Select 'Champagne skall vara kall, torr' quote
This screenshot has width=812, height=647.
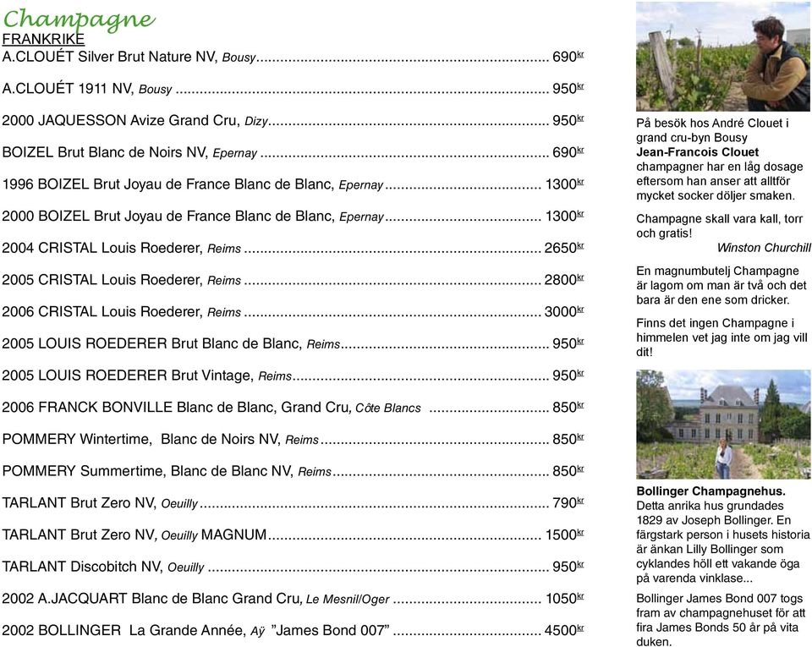point(719,226)
